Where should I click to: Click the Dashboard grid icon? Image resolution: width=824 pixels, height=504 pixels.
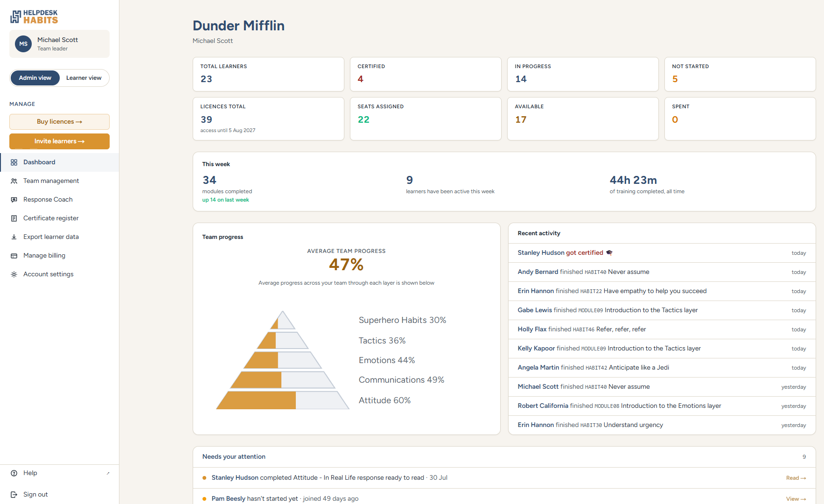pos(14,162)
